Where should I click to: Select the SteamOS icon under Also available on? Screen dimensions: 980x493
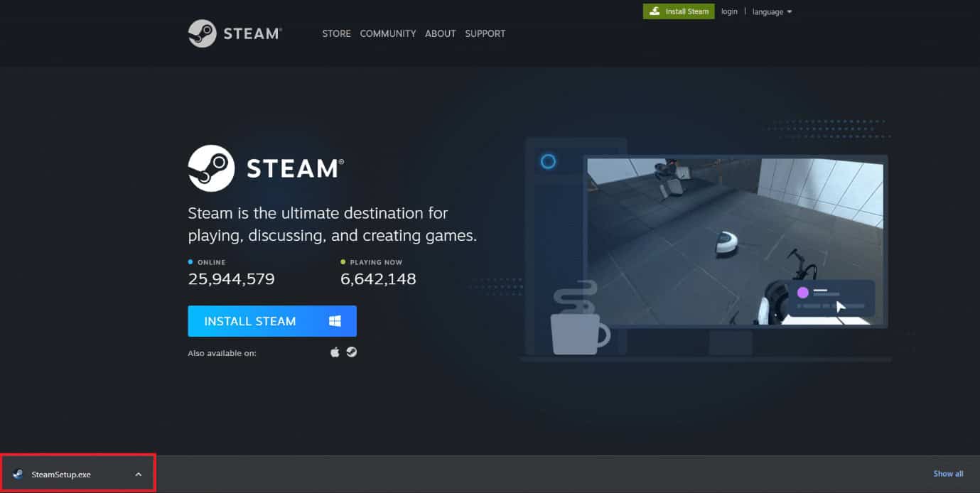(x=352, y=352)
